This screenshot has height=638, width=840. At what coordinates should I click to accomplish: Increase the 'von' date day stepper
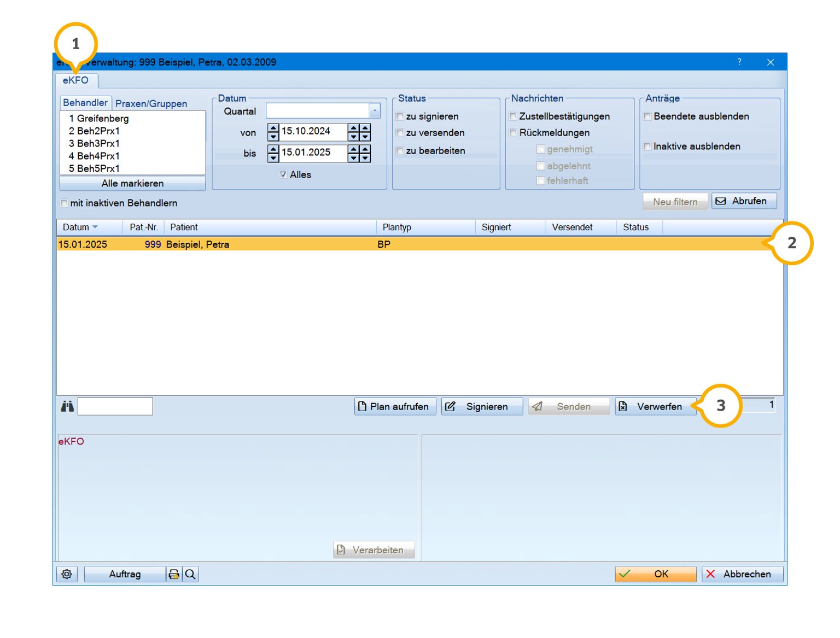(x=273, y=128)
